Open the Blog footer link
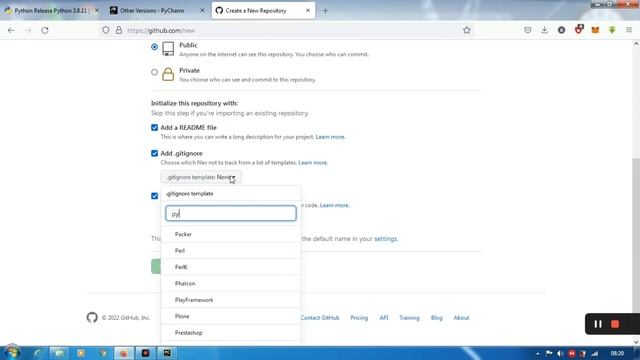Screen dimensions: 640x360 pyautogui.click(x=436, y=318)
